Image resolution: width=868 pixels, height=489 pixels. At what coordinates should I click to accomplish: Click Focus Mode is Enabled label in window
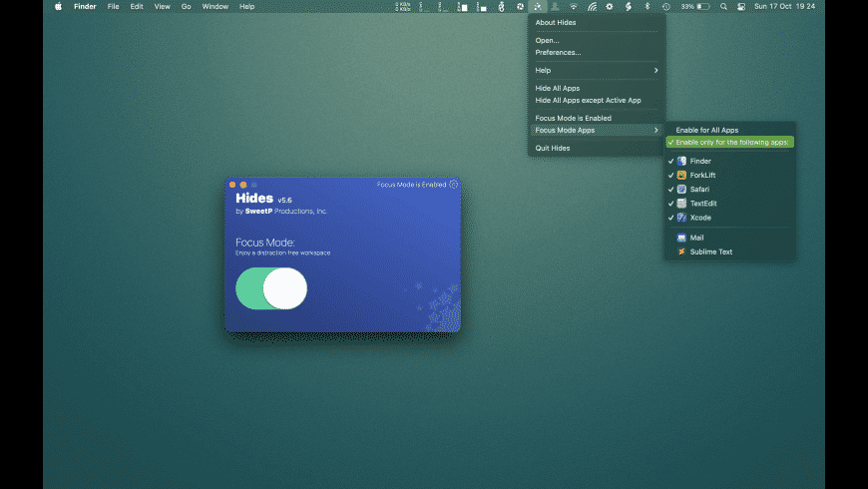coord(411,185)
